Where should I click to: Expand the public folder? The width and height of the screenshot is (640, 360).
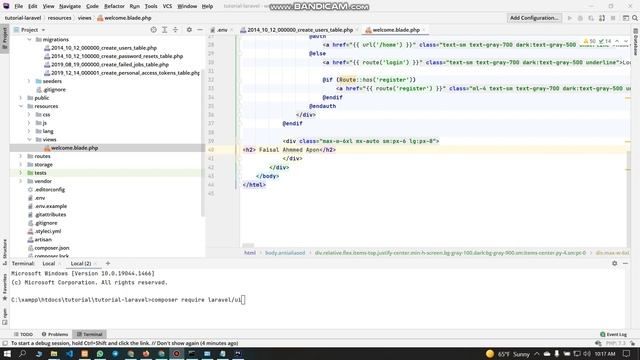[x=21, y=98]
